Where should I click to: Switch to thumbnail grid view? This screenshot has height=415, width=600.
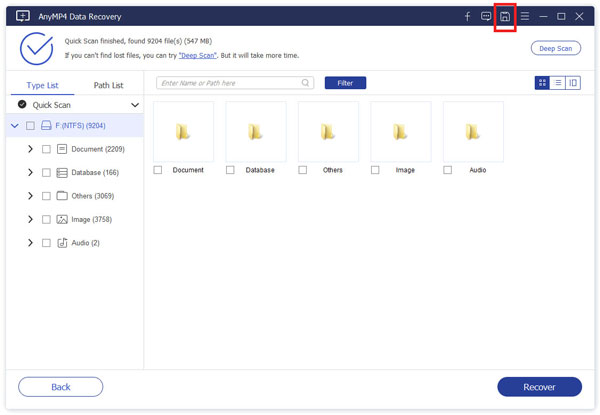click(542, 83)
